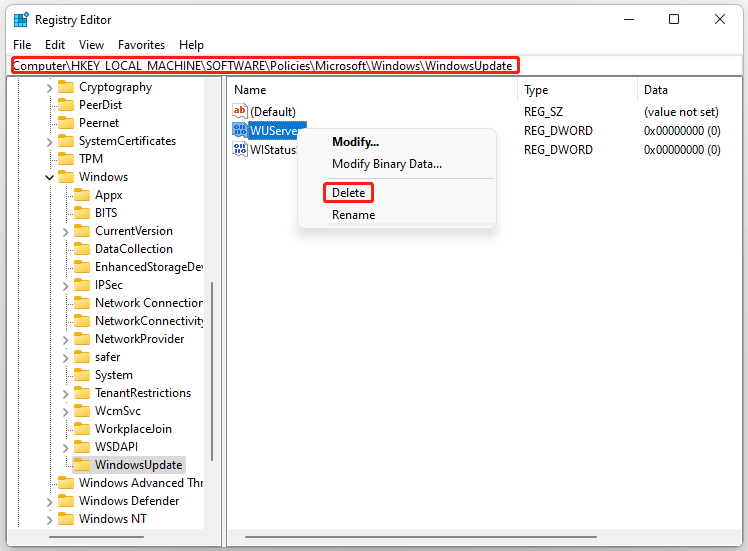Open the Favorites menu

point(141,45)
